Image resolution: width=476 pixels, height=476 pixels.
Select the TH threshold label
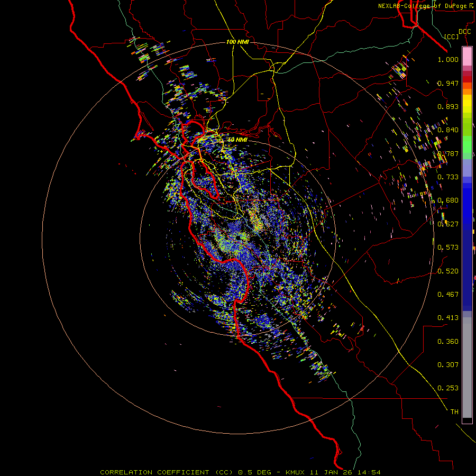click(454, 412)
